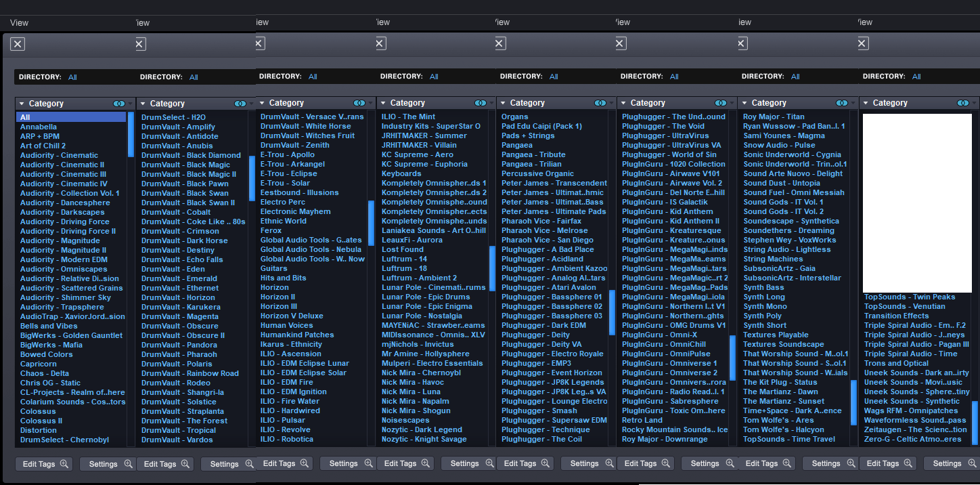Select the Annabella category
The height and width of the screenshot is (485, 980).
tap(39, 127)
